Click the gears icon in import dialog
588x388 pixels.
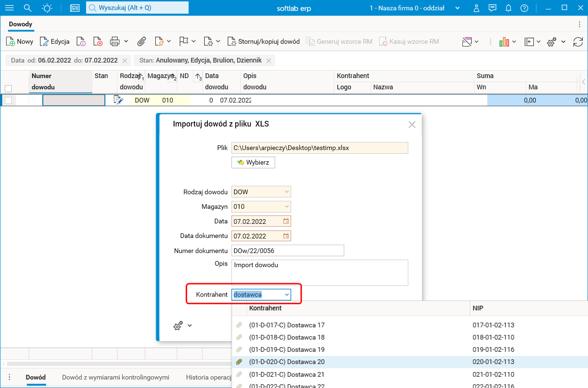point(178,325)
